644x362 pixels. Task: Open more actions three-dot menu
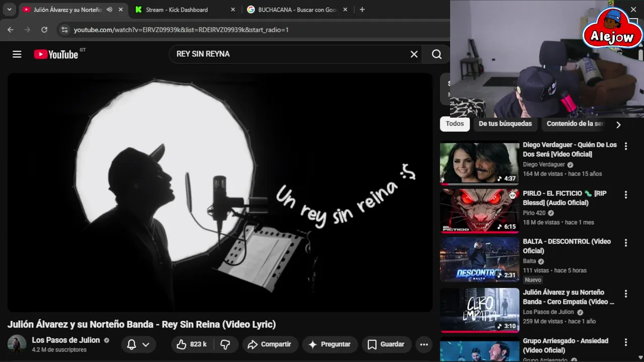tap(424, 344)
